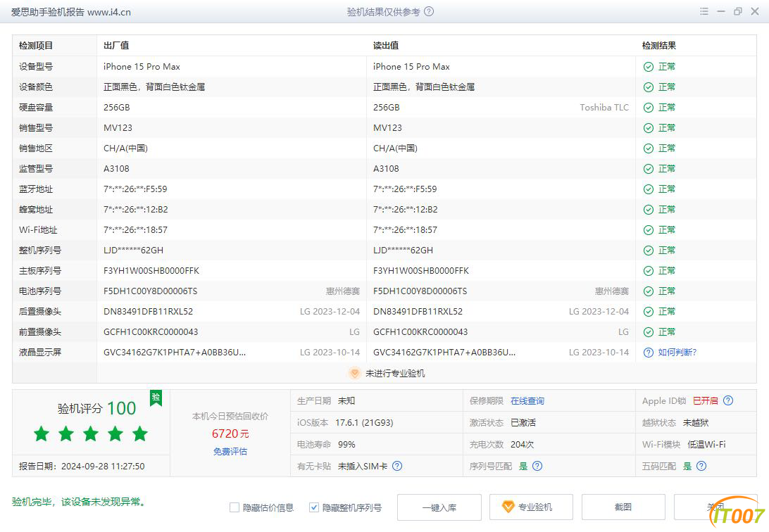
Task: Click the 正常 check icon for 整机序列号
Action: tap(649, 251)
